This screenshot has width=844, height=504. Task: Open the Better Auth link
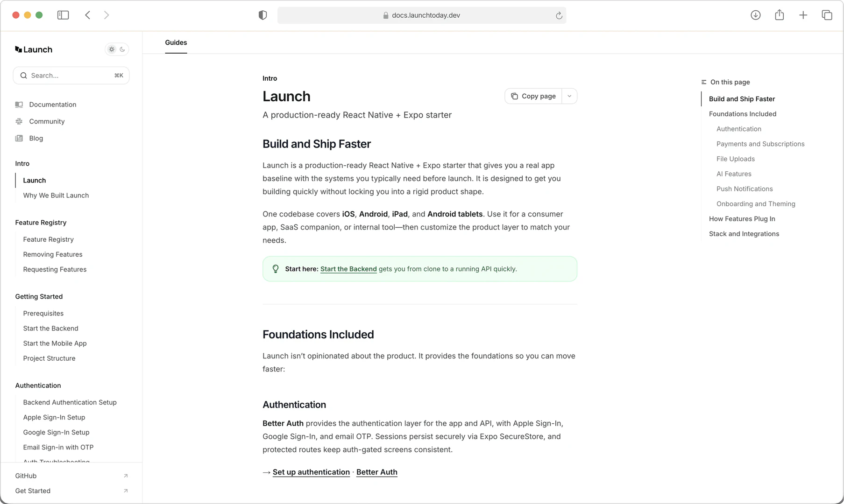point(376,472)
